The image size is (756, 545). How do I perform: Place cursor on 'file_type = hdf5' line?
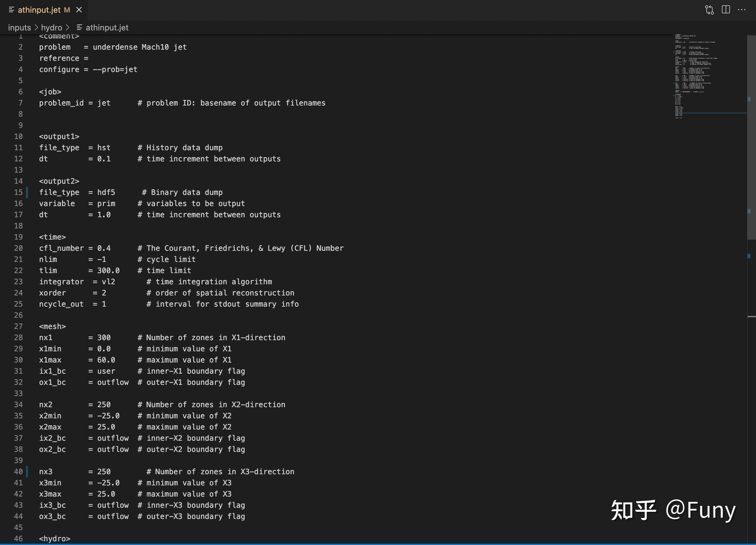tap(77, 192)
